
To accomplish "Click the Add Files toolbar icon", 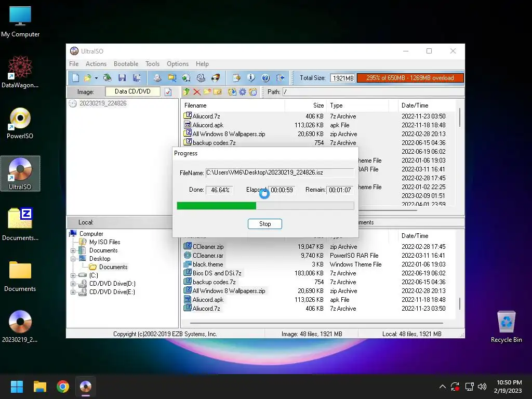I will (236, 78).
